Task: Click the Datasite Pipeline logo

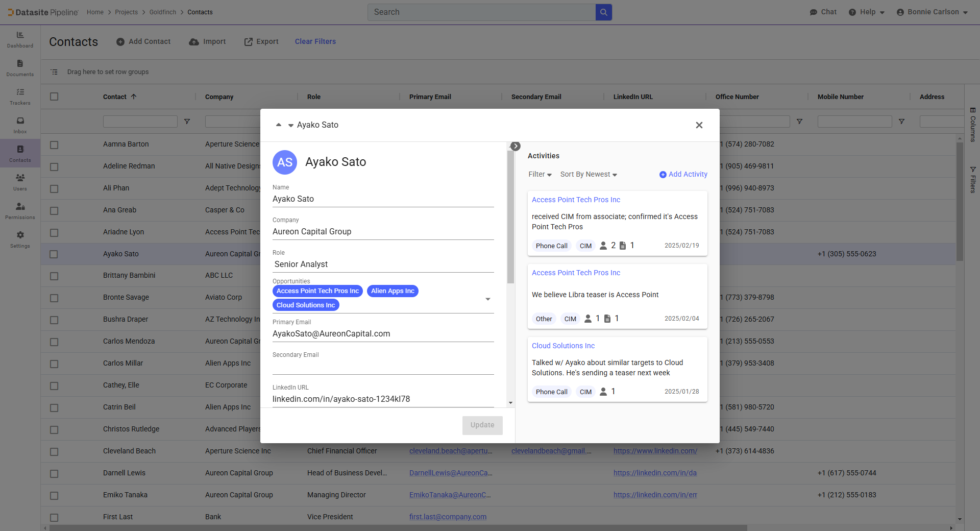Action: (43, 12)
